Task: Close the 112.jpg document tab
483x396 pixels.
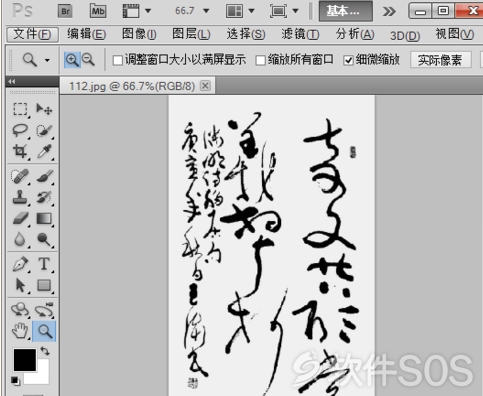Action: click(x=205, y=86)
